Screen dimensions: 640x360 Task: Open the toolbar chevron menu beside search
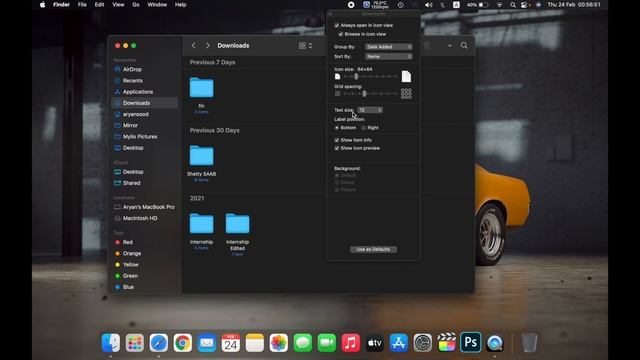[450, 46]
